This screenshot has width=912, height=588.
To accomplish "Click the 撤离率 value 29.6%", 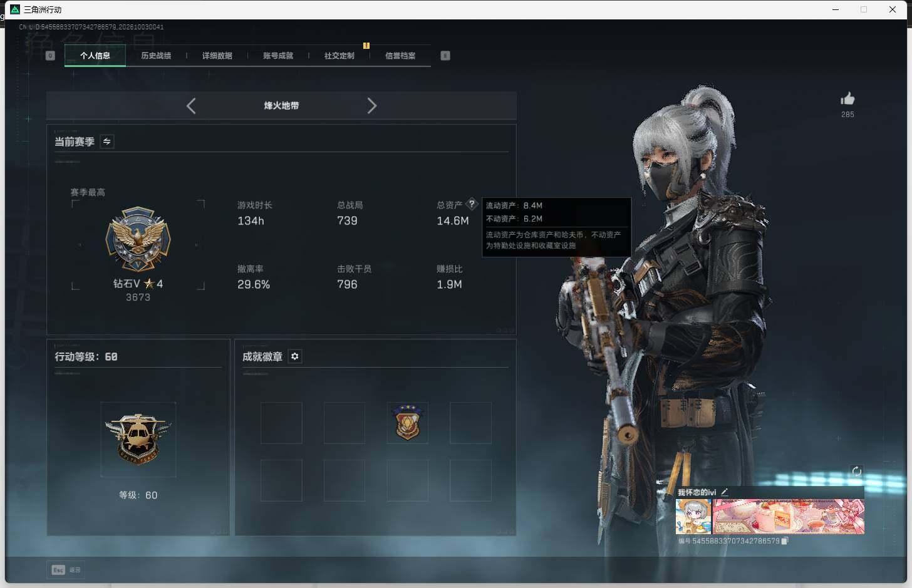I will pos(254,285).
